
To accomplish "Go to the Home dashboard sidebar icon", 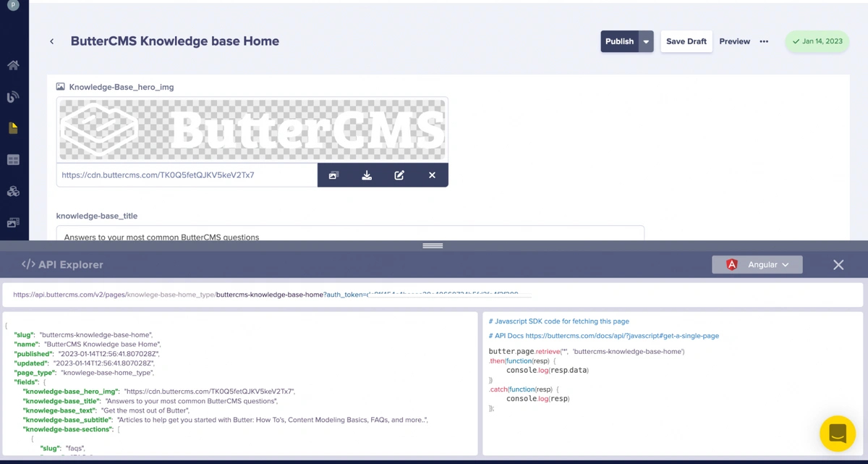I will coord(13,65).
